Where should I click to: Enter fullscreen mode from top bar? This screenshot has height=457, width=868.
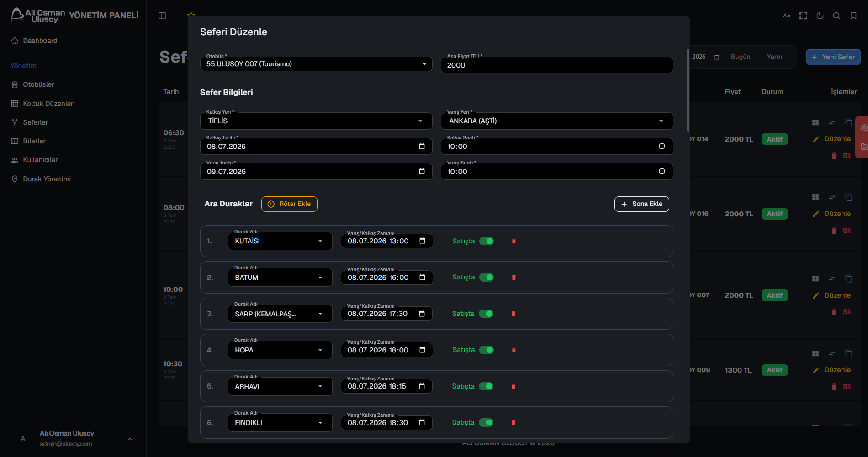[803, 16]
